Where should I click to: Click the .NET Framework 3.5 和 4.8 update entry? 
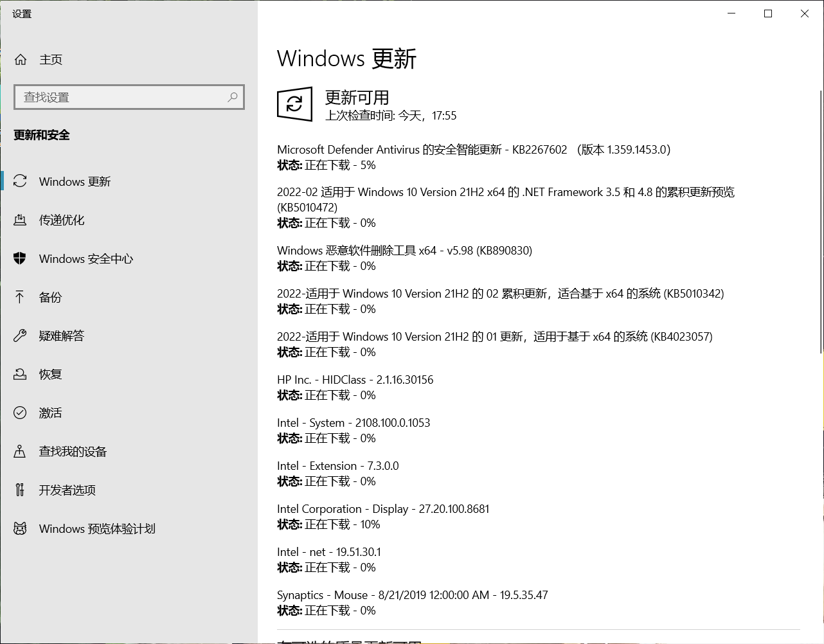[506, 207]
